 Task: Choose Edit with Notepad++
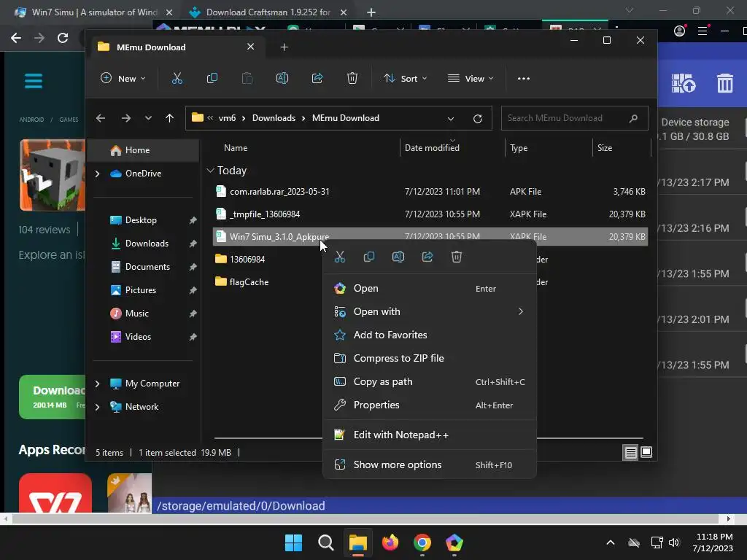[429, 435]
